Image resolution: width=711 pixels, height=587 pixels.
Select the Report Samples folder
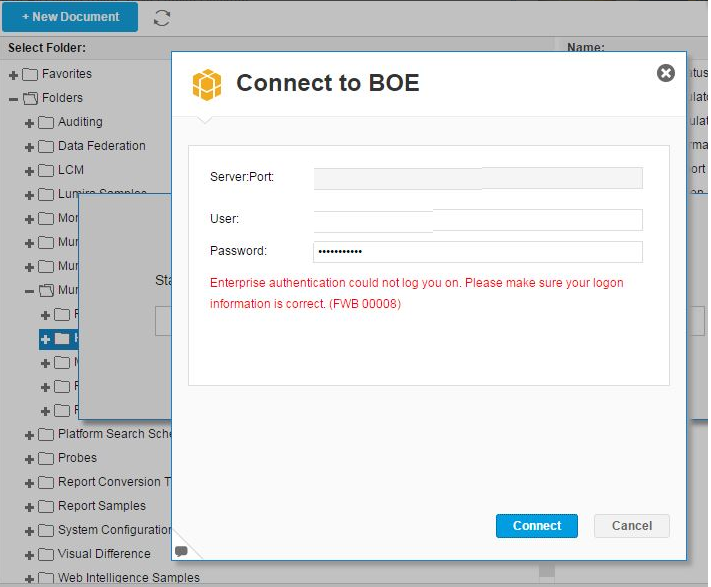click(102, 506)
